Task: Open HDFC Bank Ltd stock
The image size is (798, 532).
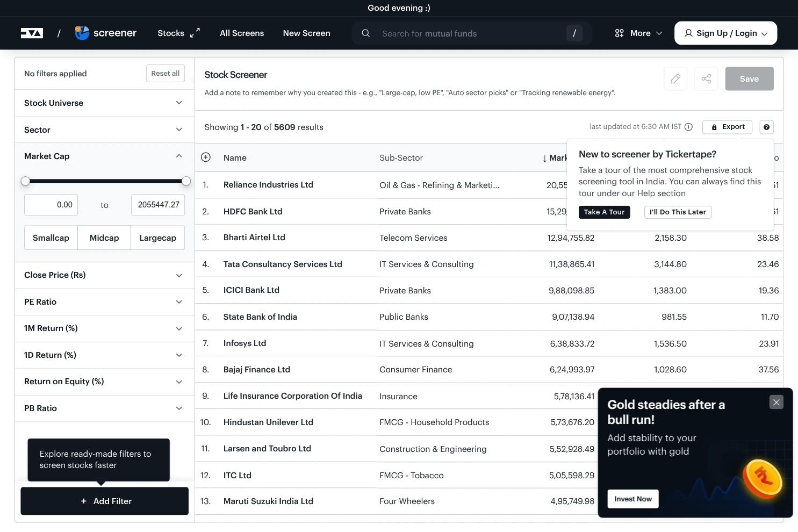Action: pos(253,212)
